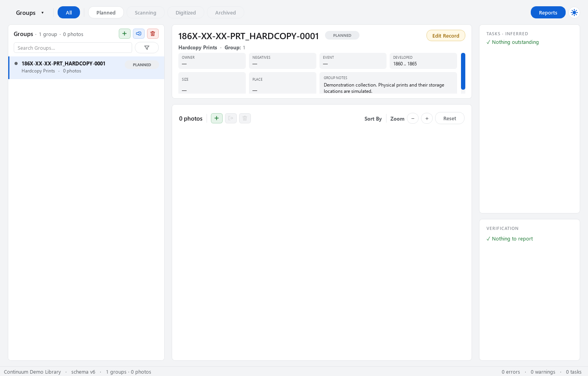Click the grayed delete photos trash icon
The height and width of the screenshot is (376, 588).
pyautogui.click(x=245, y=118)
